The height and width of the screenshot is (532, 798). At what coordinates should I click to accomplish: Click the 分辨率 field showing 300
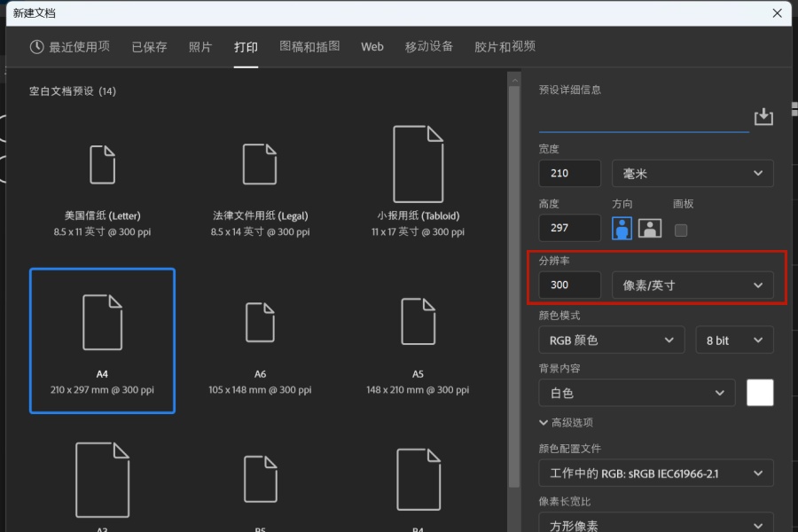tap(569, 285)
